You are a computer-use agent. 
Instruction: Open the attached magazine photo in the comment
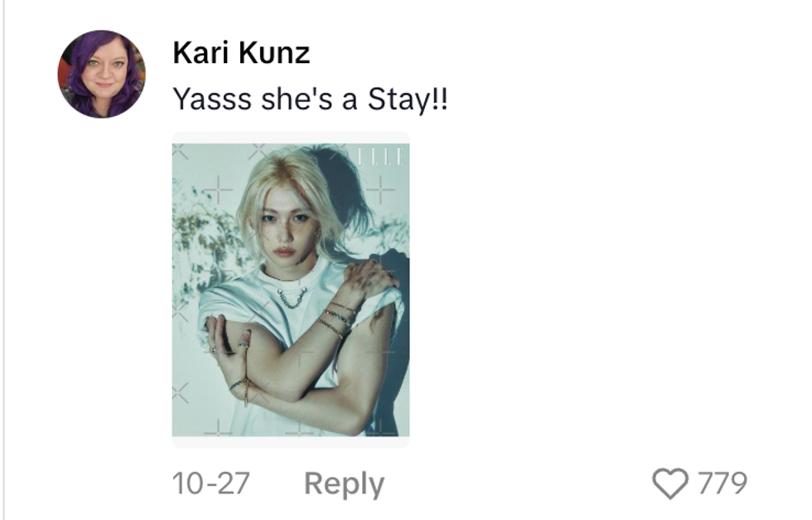tap(290, 290)
